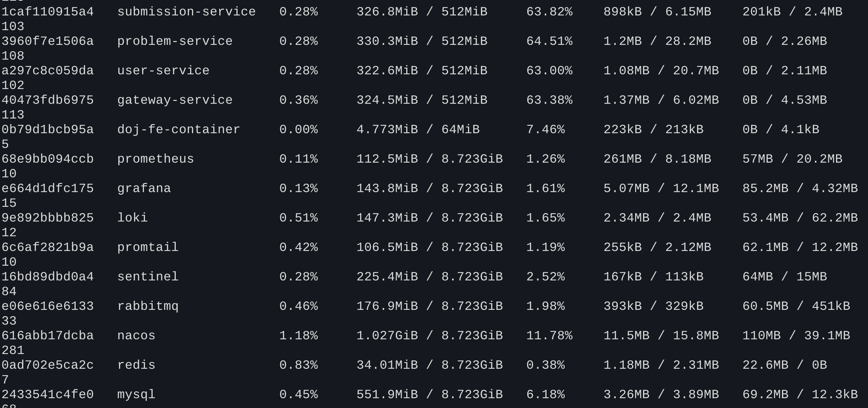Click the redis container name
This screenshot has width=868, height=408.
click(x=136, y=365)
